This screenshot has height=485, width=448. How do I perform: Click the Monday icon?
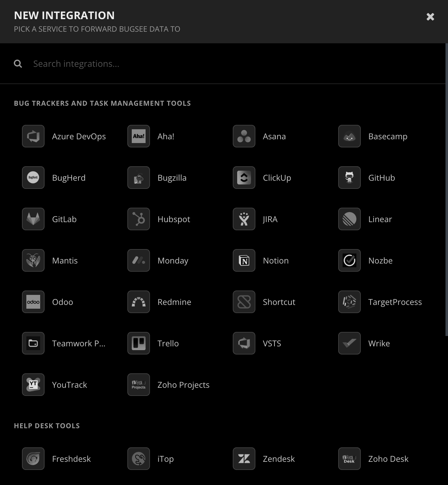click(x=139, y=260)
